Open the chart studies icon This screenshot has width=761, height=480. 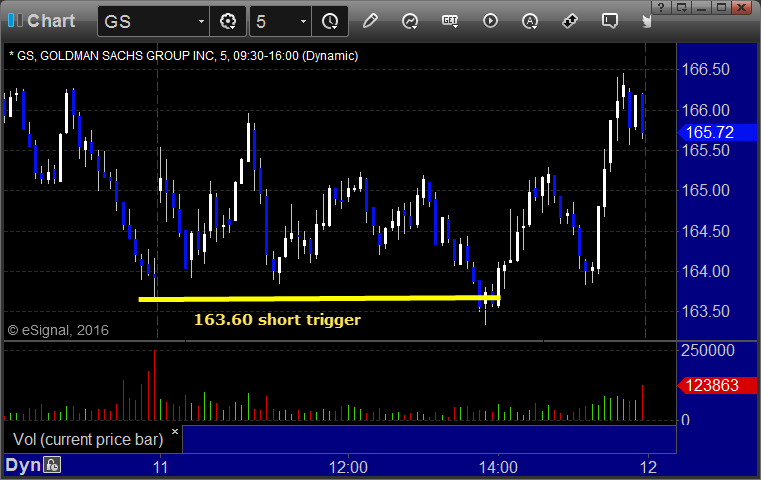(x=410, y=21)
